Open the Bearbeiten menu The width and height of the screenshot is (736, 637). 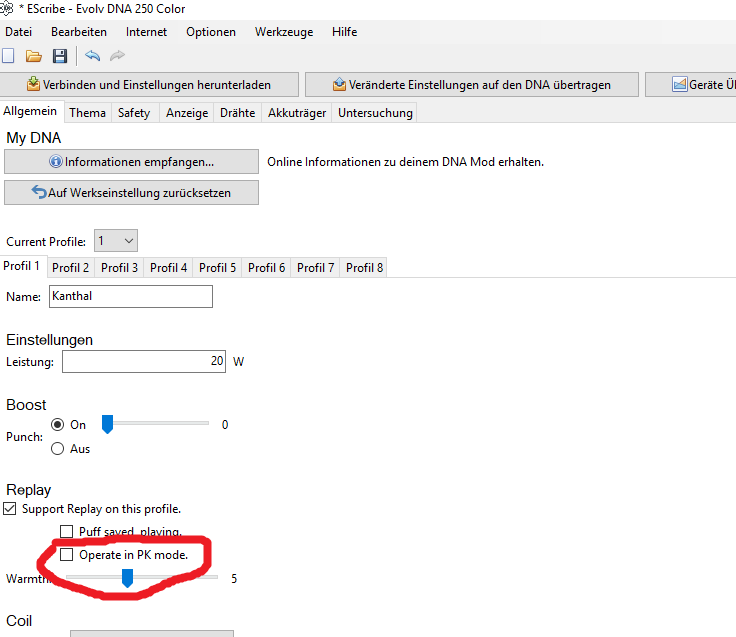pos(79,32)
